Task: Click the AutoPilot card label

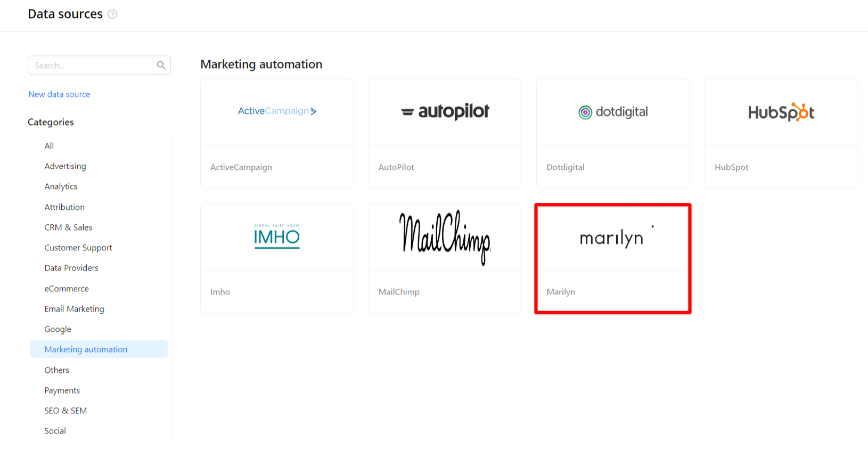Action: click(x=396, y=167)
